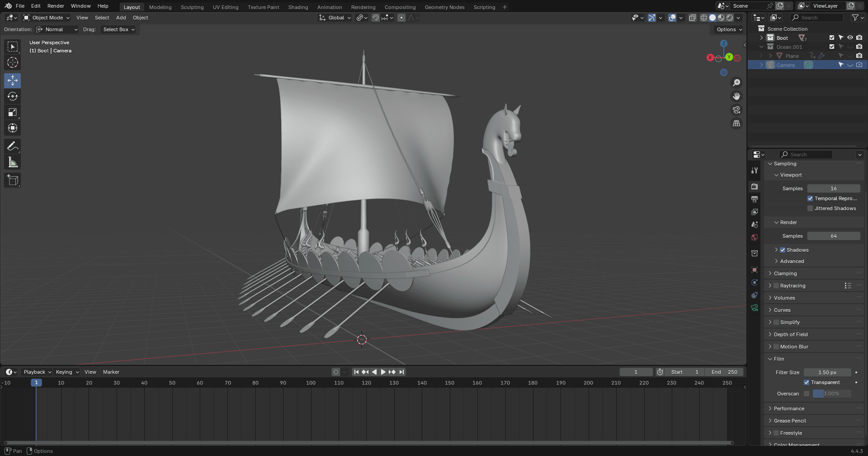Viewport: 868px width, 456px height.
Task: Play the animation forward
Action: point(383,372)
